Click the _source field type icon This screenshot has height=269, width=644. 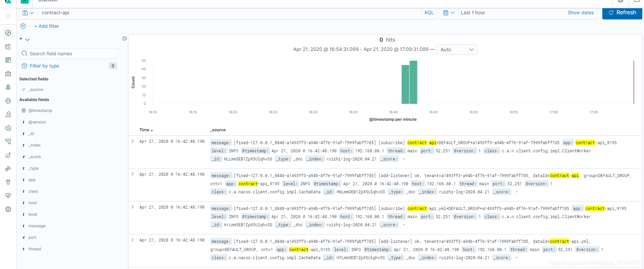coord(24,90)
